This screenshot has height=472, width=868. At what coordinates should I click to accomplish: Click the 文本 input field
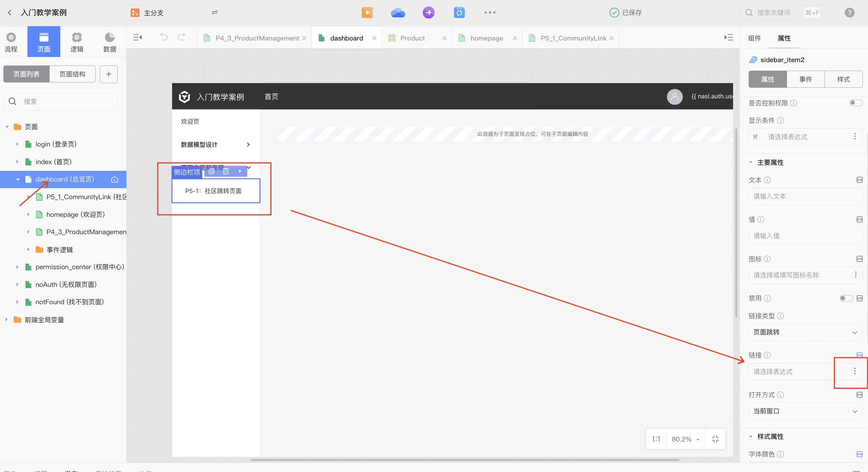click(x=805, y=196)
